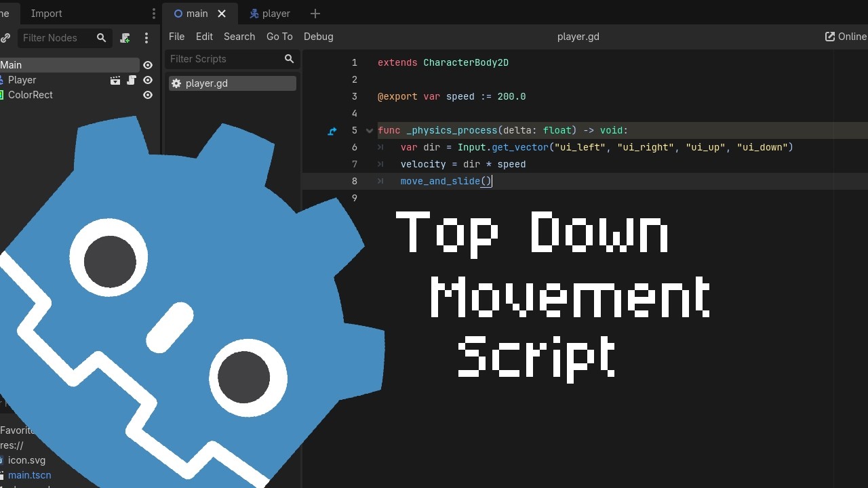This screenshot has width=868, height=488.
Task: Open Online documentation link
Action: 846,37
